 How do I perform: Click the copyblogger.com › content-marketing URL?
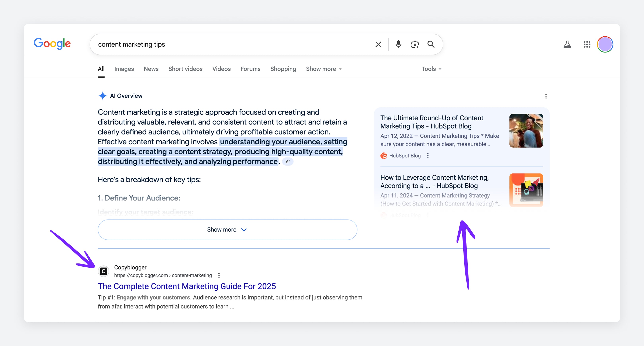coord(163,275)
